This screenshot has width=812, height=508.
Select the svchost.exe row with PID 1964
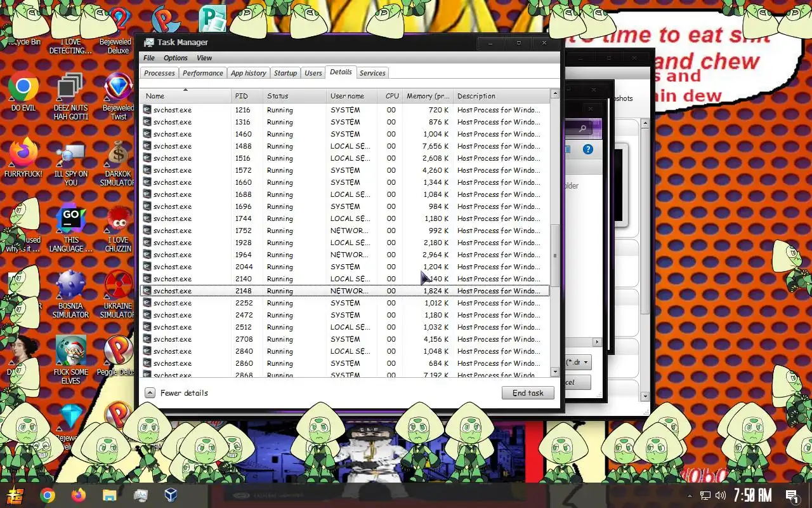click(x=344, y=255)
